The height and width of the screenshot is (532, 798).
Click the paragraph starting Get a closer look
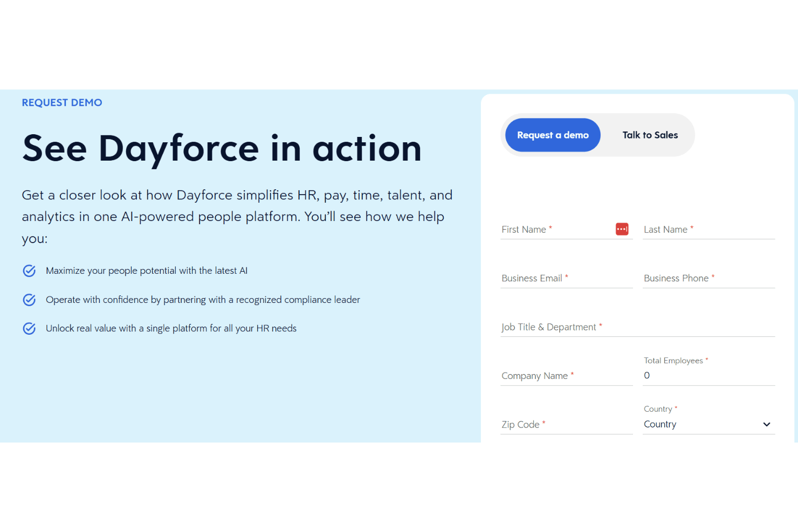[237, 216]
